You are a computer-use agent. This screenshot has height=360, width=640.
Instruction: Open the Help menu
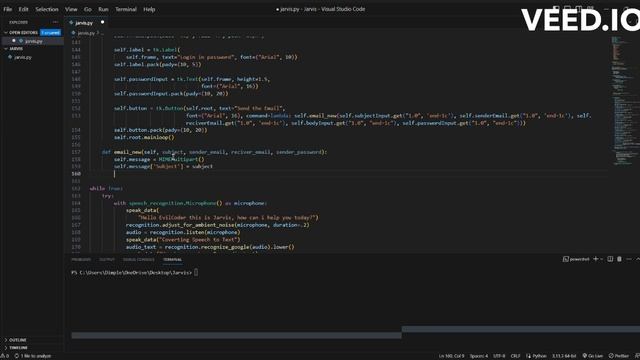[149, 9]
